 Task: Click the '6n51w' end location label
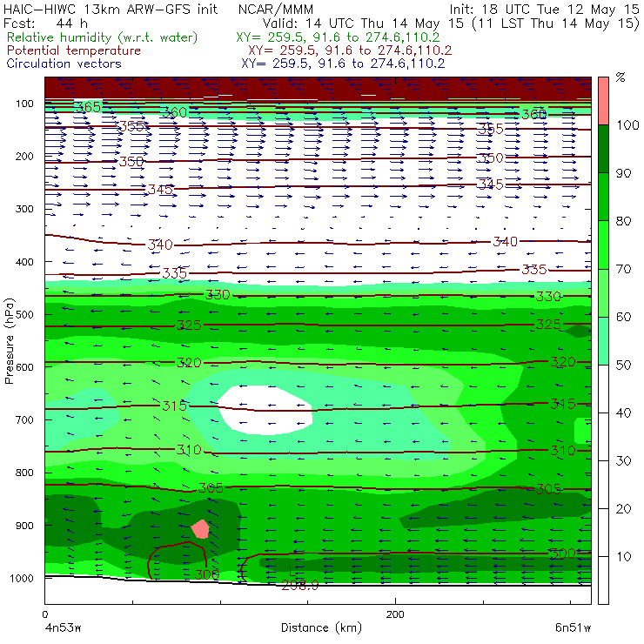(x=573, y=628)
